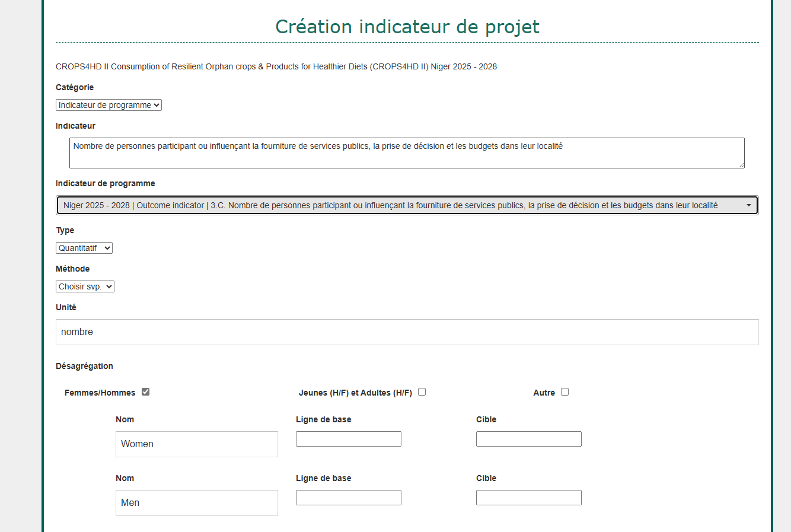Focus the Cible field for Men

pos(528,498)
